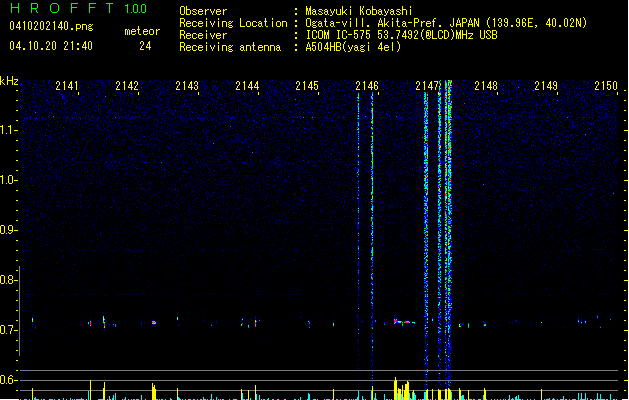This screenshot has width=629, height=400.
Task: Click the 2145 time axis marker
Action: pyautogui.click(x=307, y=86)
